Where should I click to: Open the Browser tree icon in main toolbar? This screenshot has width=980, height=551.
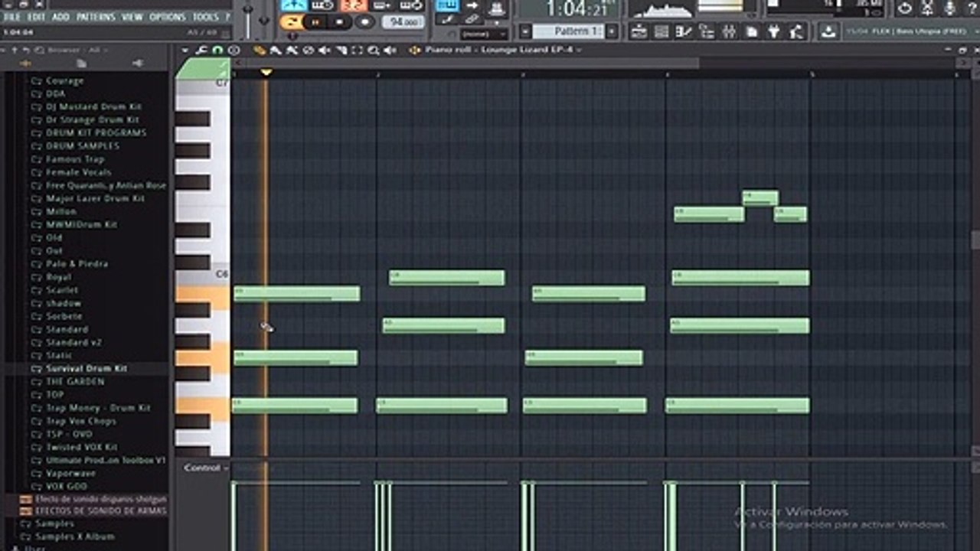tap(707, 31)
